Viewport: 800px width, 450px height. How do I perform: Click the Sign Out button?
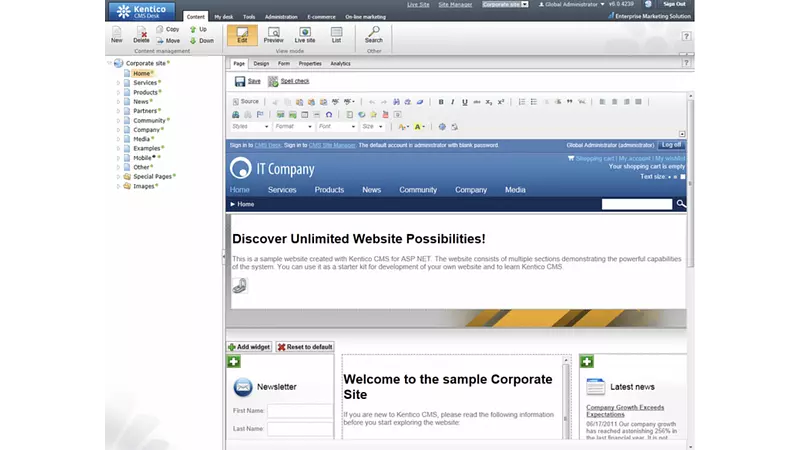click(x=674, y=4)
